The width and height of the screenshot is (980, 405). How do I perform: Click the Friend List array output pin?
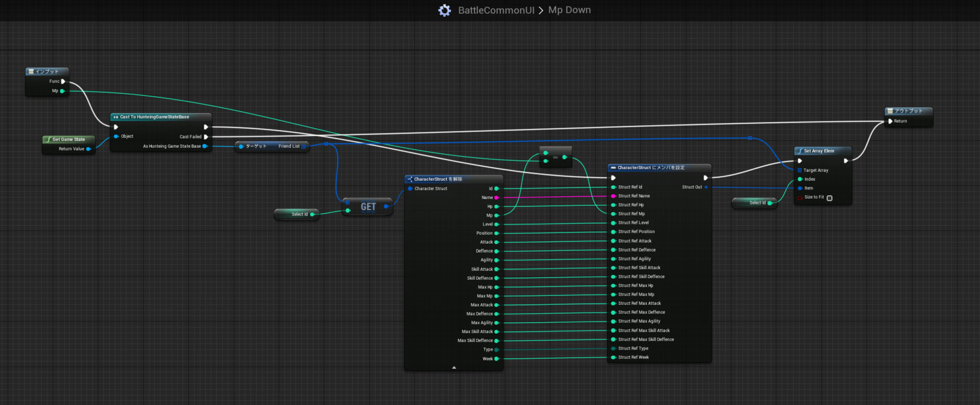pos(303,146)
